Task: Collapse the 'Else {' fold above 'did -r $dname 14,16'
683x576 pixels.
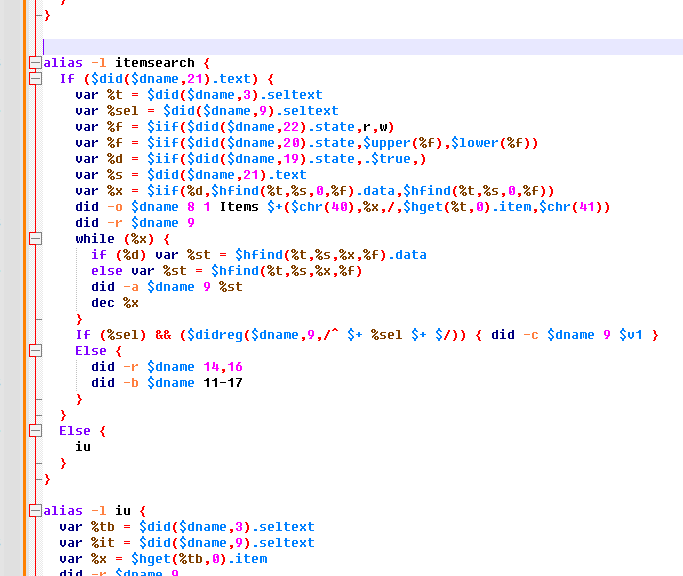Action: (35, 351)
